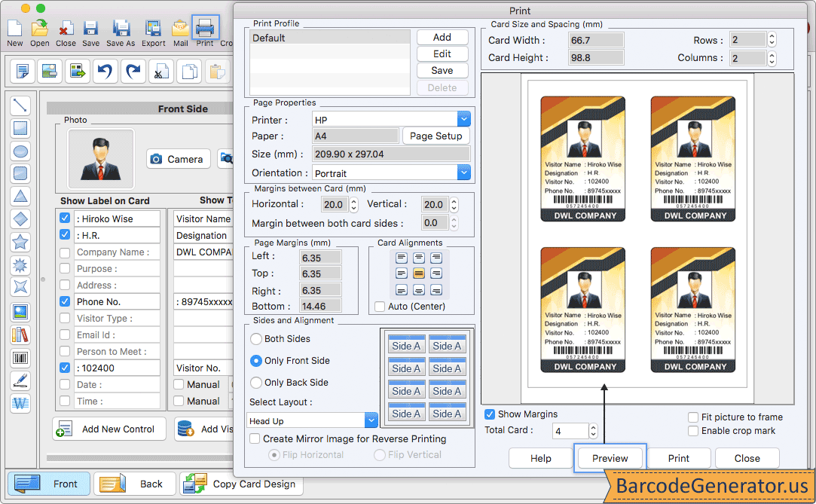
Task: Open the Printer dropdown
Action: pyautogui.click(x=464, y=120)
